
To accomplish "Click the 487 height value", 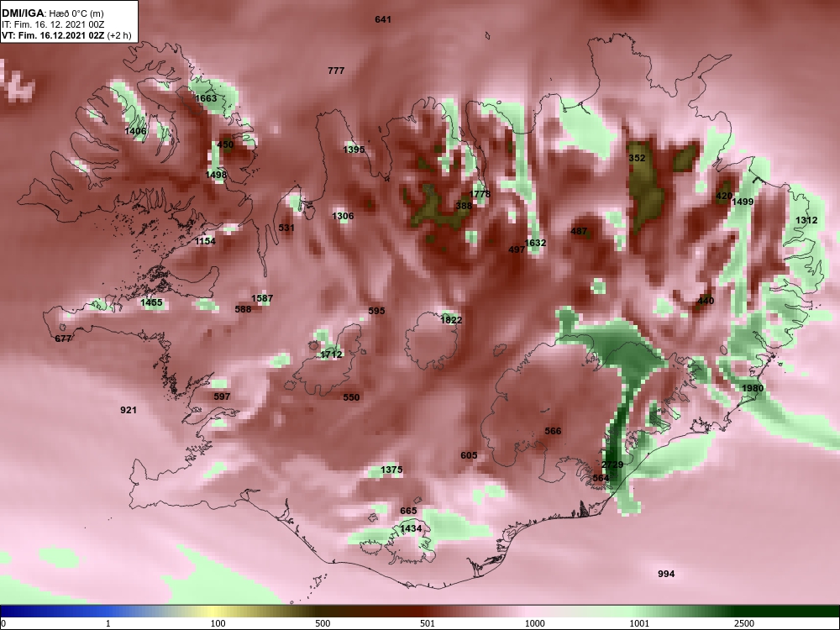I will 579,232.
